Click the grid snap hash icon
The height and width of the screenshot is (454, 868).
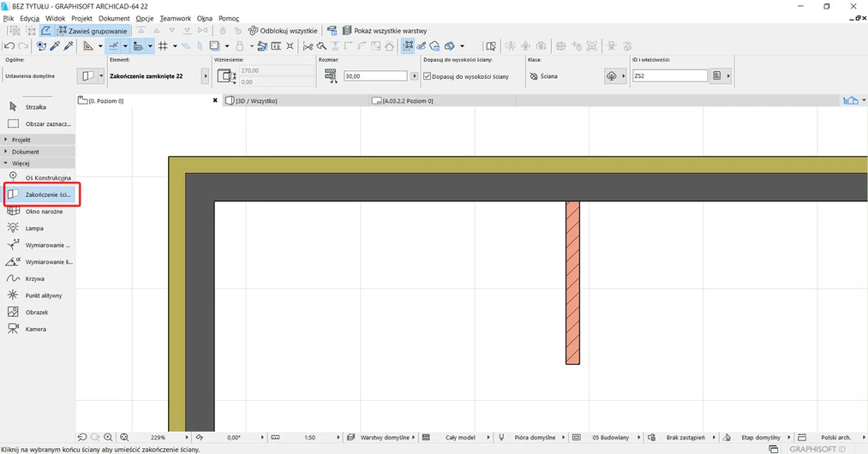click(164, 46)
